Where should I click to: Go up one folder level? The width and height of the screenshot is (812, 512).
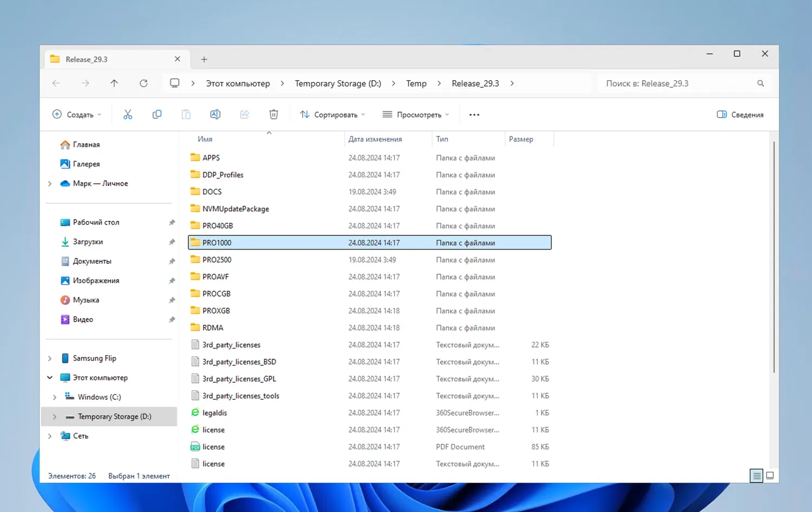[114, 83]
